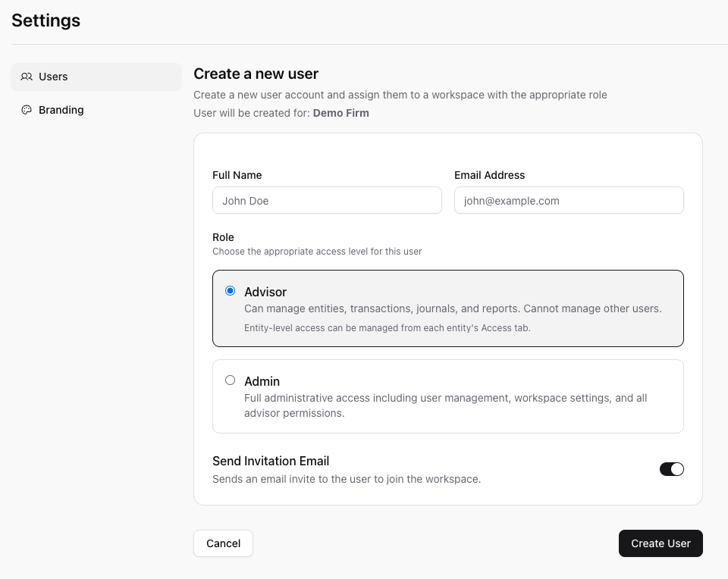Choose the Admin radio button
The image size is (728, 579).
231,380
